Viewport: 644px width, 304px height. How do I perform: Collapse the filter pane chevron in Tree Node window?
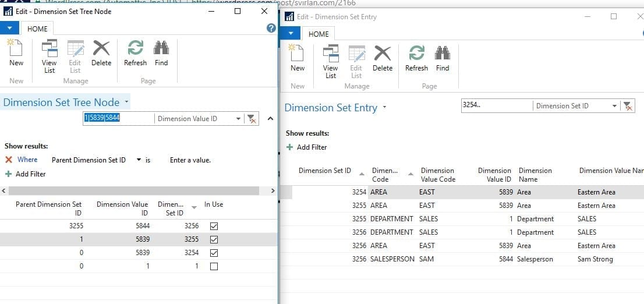coord(270,119)
